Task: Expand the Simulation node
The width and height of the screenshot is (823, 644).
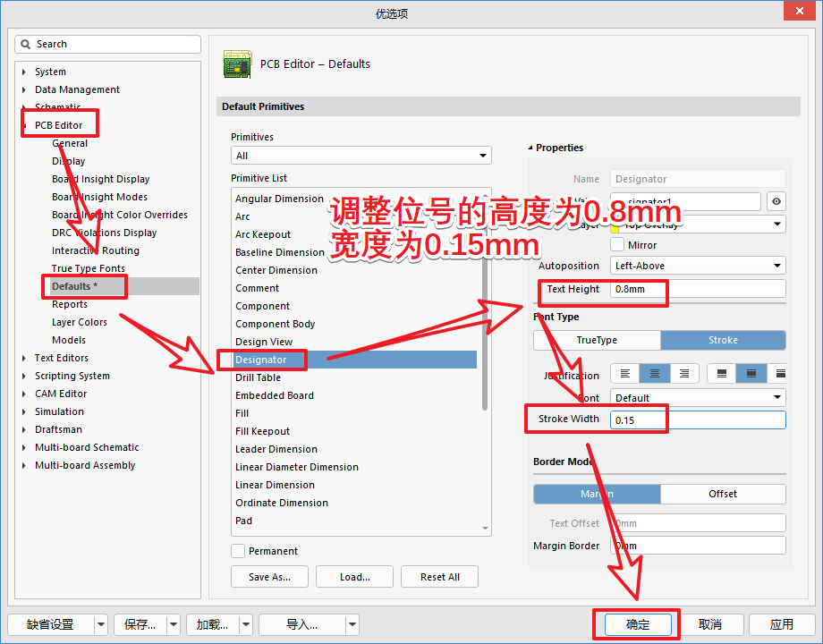Action: tap(24, 411)
